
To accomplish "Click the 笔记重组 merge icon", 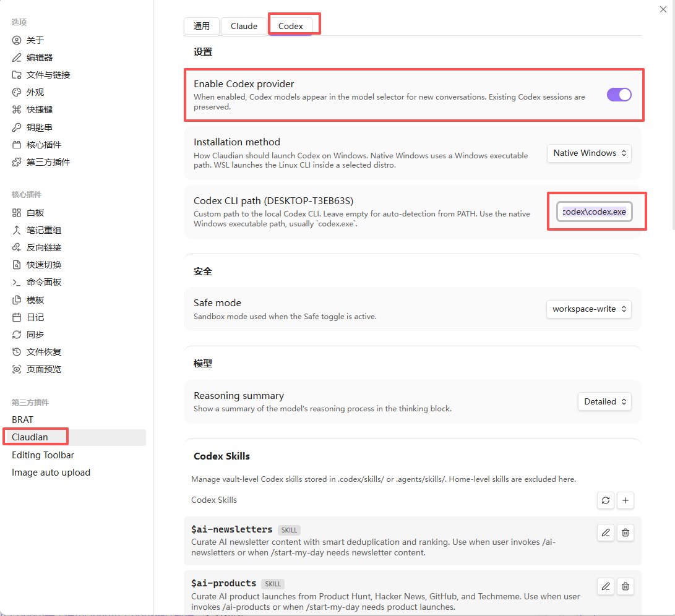I will pos(16,230).
